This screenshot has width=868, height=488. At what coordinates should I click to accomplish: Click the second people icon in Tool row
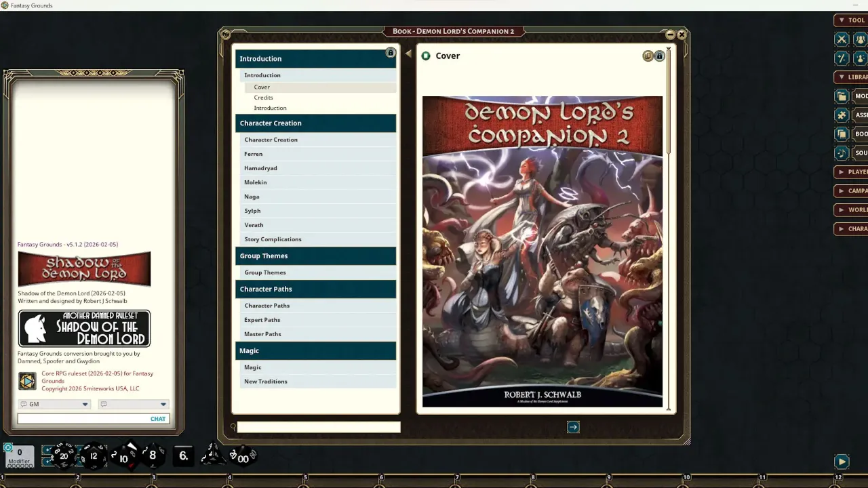[861, 58]
